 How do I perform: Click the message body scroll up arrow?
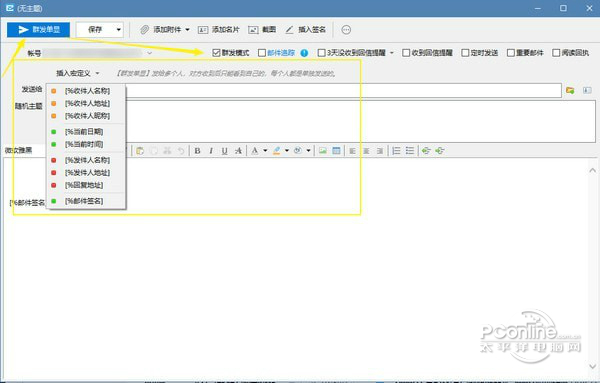(592, 170)
